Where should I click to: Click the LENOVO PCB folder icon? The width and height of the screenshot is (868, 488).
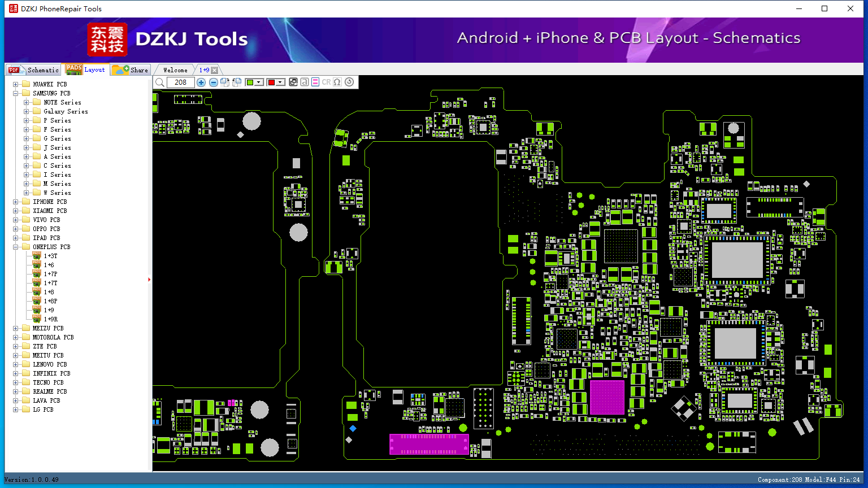click(x=26, y=364)
